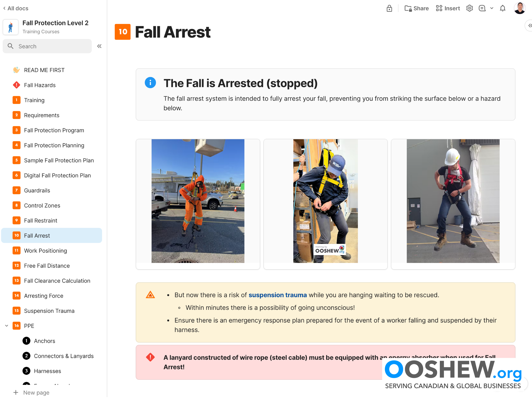
Task: Open the user profile avatar
Action: tap(519, 8)
